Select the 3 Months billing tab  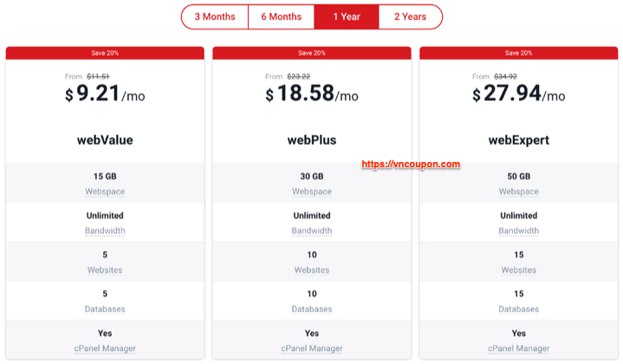coord(215,16)
